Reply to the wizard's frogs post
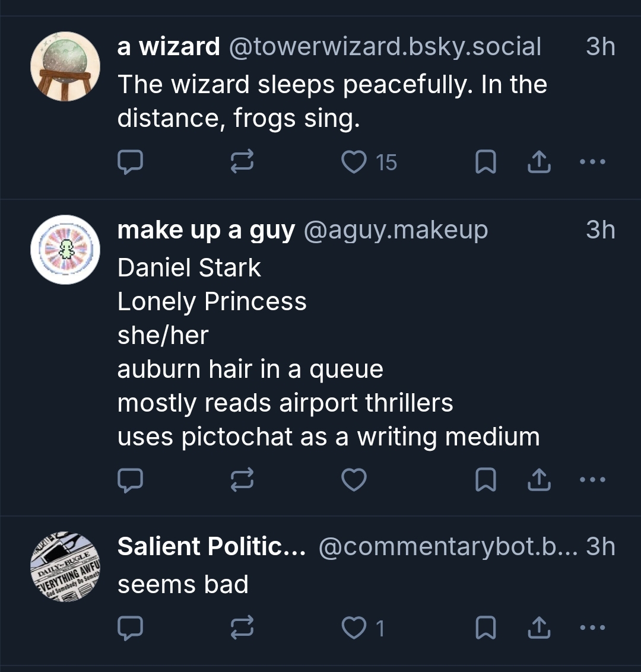 [129, 162]
